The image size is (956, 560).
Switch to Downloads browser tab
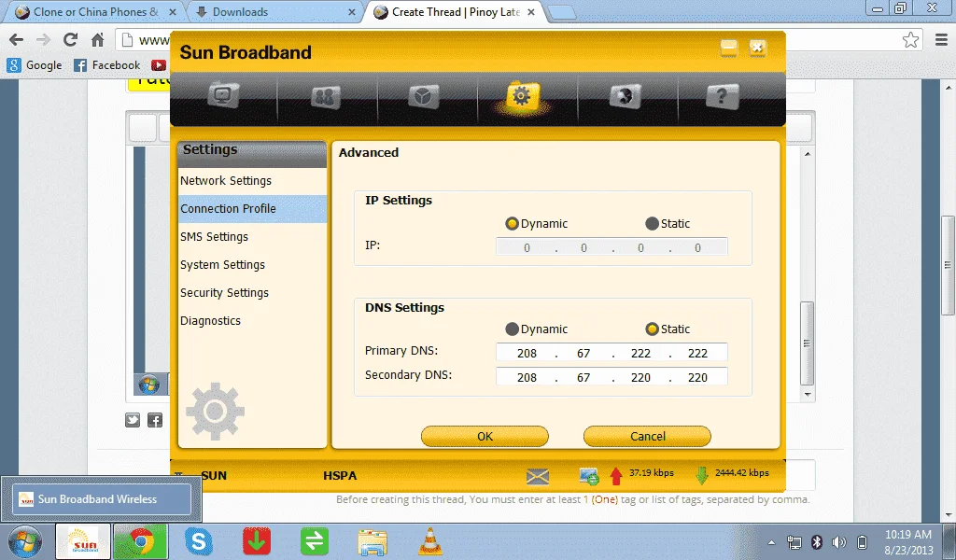coord(274,12)
